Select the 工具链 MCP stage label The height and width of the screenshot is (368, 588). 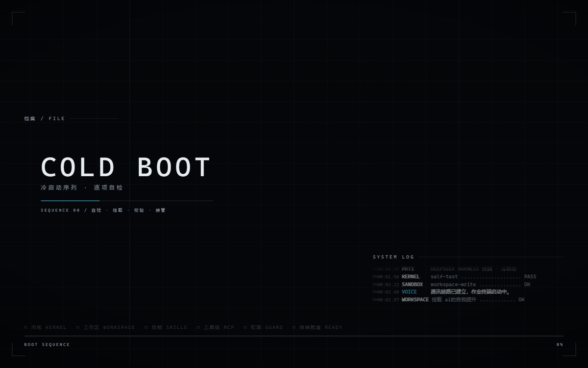[x=219, y=327]
